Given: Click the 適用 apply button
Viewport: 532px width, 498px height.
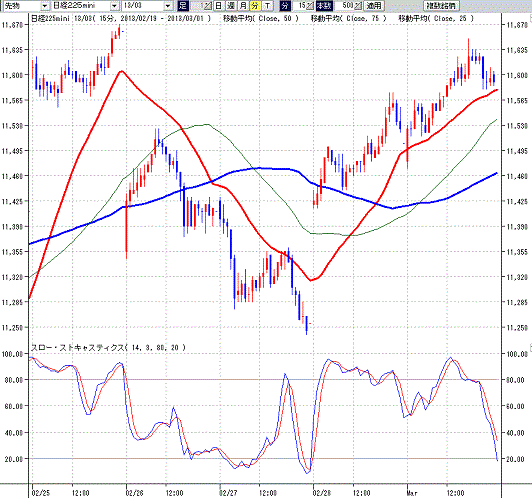Looking at the screenshot, I should tap(374, 5).
